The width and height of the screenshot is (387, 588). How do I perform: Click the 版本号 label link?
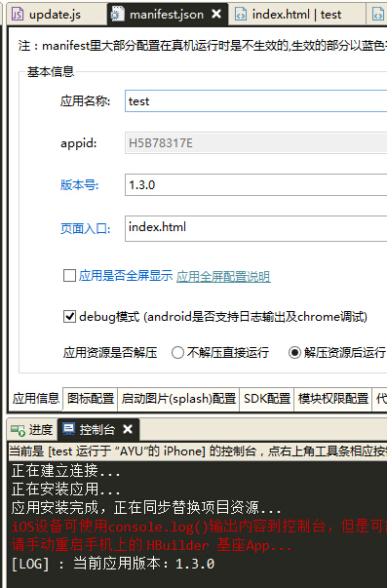80,185
